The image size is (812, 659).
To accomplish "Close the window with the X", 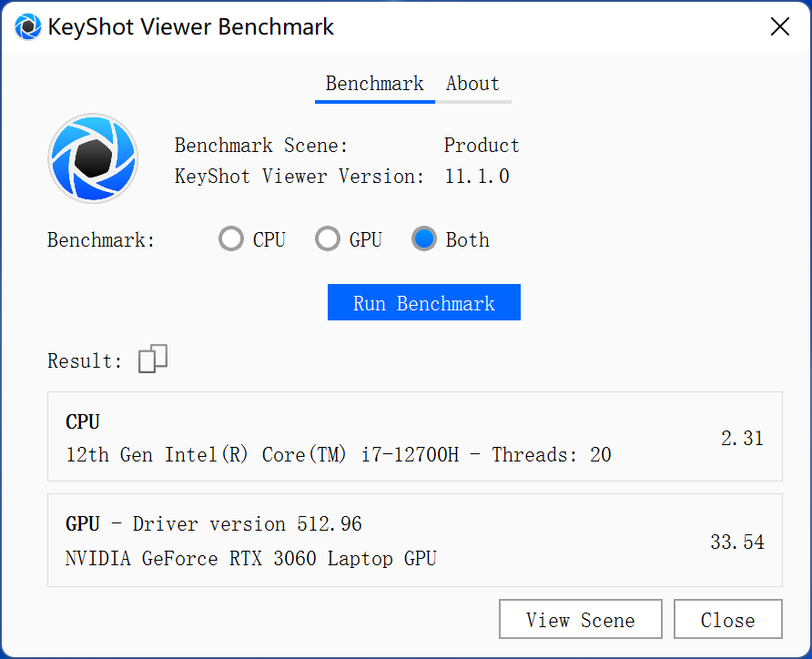I will click(780, 26).
